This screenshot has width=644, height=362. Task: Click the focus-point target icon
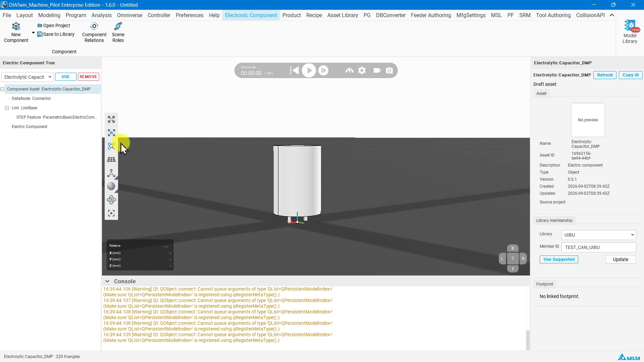111,213
